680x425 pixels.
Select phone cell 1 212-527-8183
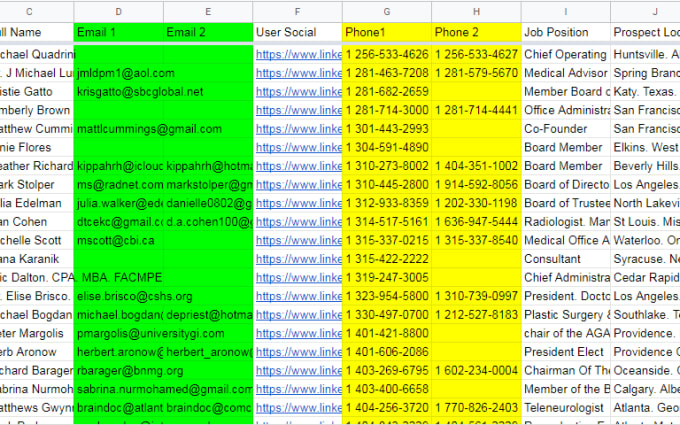(476, 315)
